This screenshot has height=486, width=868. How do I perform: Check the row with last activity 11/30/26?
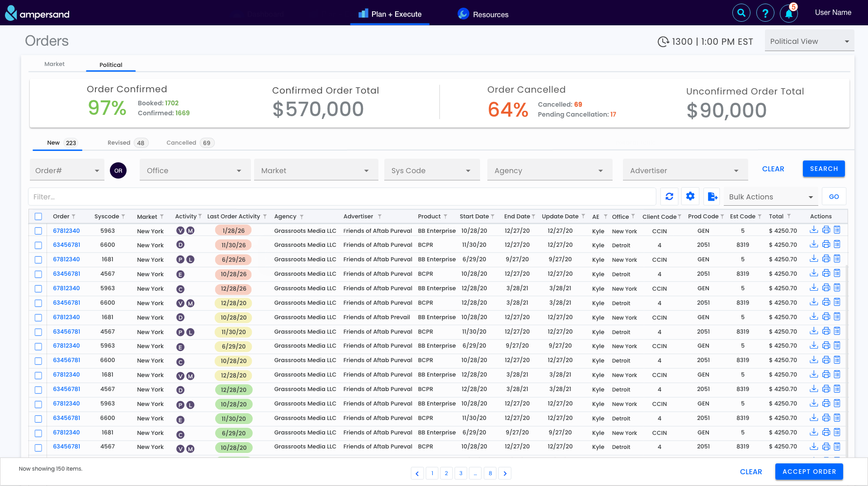tap(38, 245)
